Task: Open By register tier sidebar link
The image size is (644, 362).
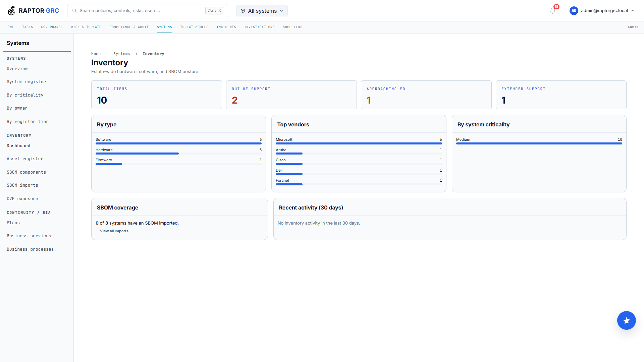Action: click(x=28, y=122)
